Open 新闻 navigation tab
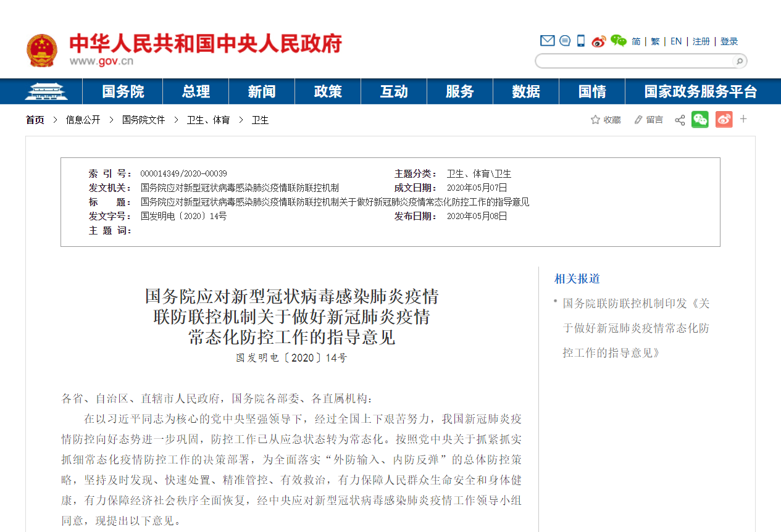The height and width of the screenshot is (532, 781). (x=262, y=92)
